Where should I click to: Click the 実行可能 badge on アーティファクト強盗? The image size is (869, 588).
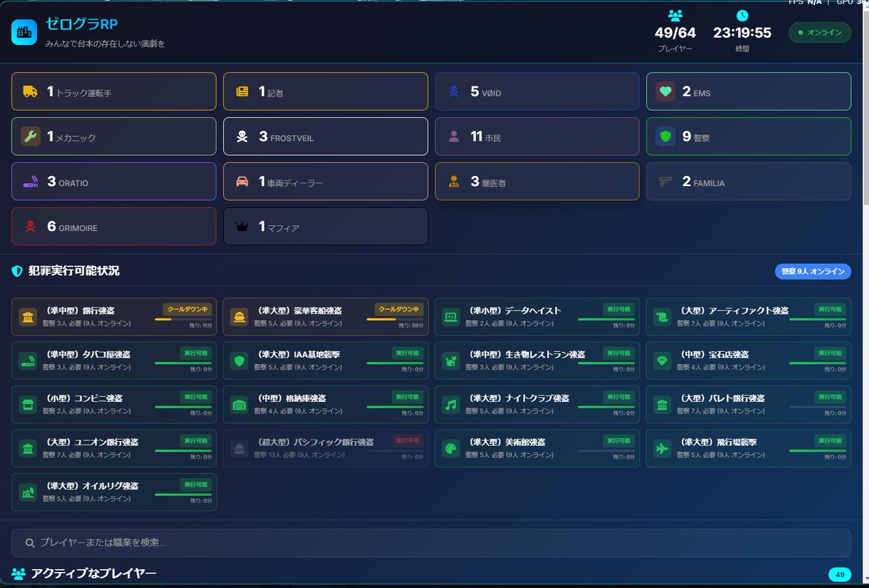point(831,309)
